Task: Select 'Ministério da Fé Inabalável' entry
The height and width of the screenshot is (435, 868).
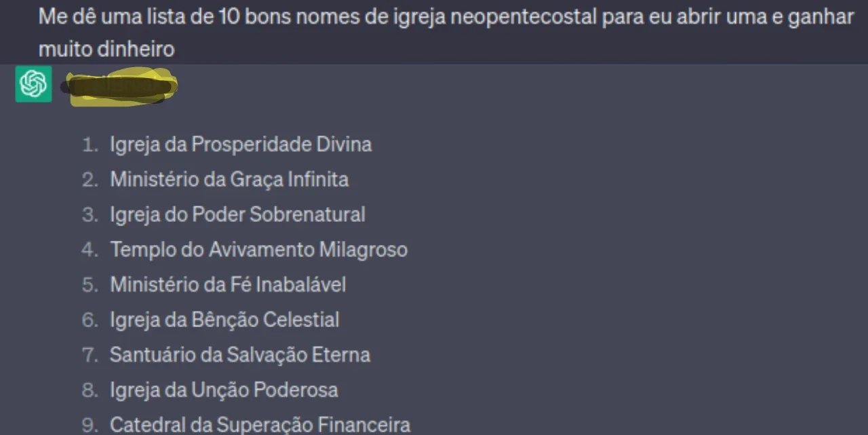Action: [228, 284]
